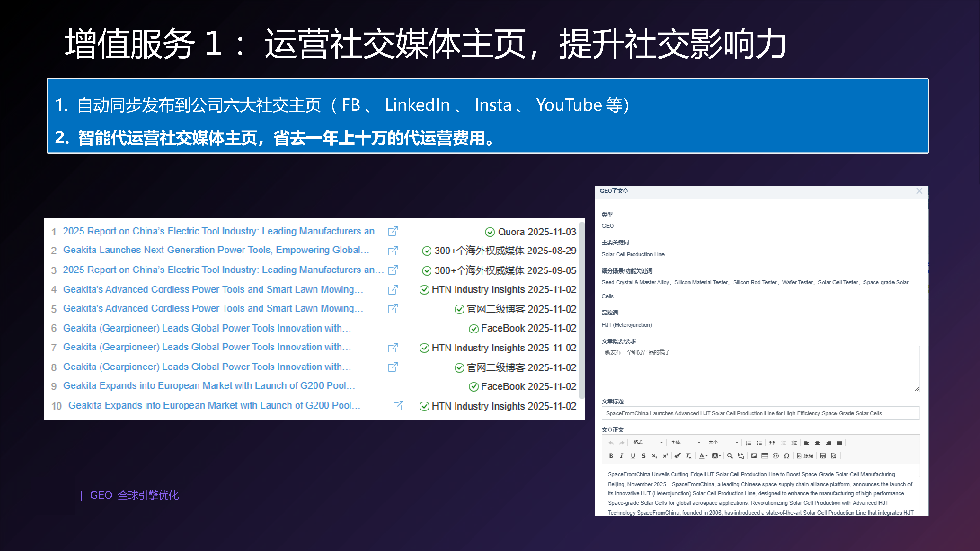980x551 pixels.
Task: Insert a table in editor
Action: (x=765, y=455)
